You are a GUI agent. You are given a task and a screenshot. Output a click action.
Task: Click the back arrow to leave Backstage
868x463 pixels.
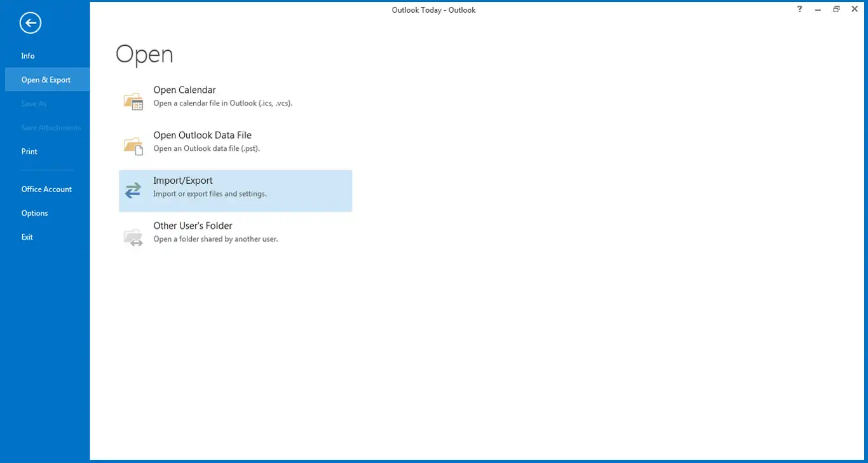pyautogui.click(x=31, y=24)
